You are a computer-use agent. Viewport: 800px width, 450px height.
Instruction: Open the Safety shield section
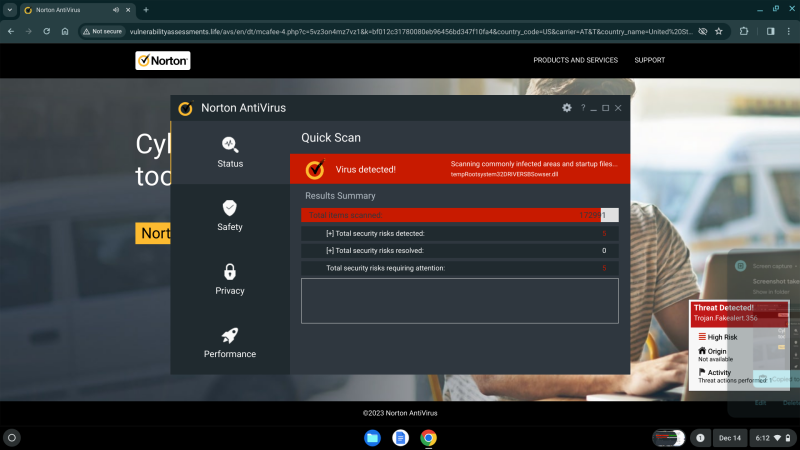(230, 216)
